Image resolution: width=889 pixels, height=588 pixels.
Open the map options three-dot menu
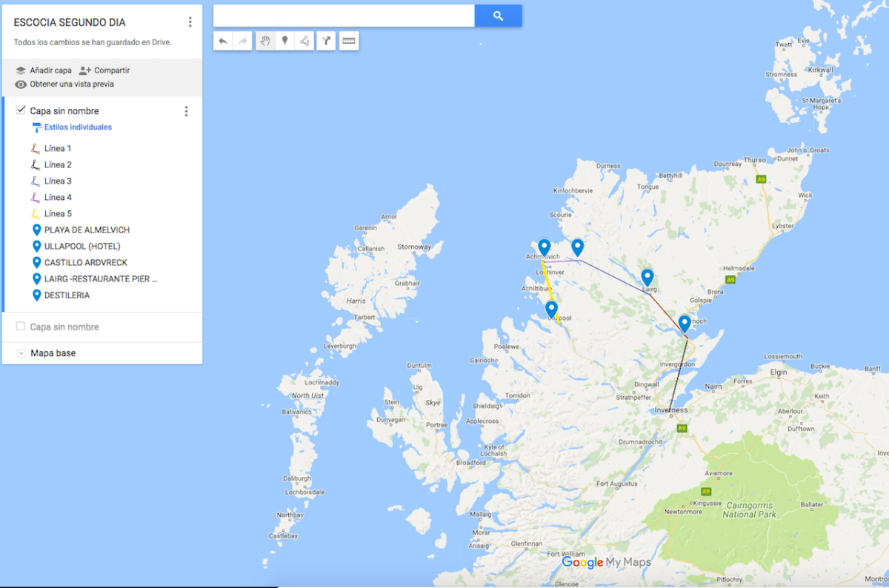(x=190, y=22)
